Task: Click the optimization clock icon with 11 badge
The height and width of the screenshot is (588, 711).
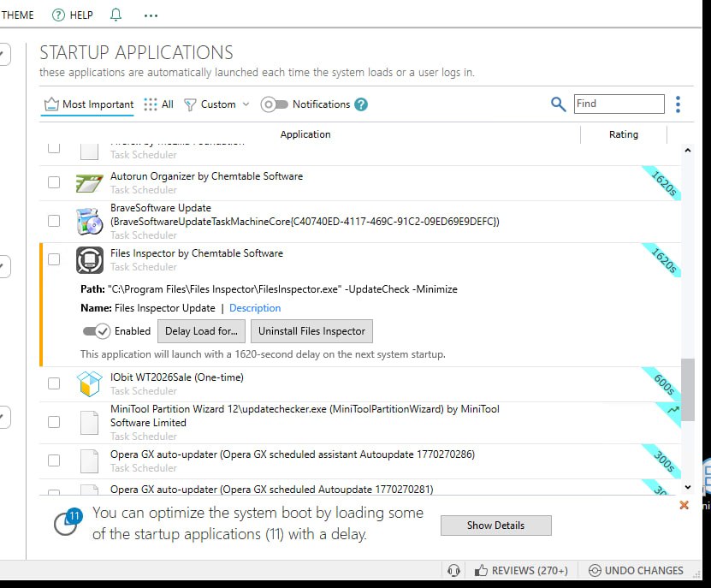Action: coord(68,522)
